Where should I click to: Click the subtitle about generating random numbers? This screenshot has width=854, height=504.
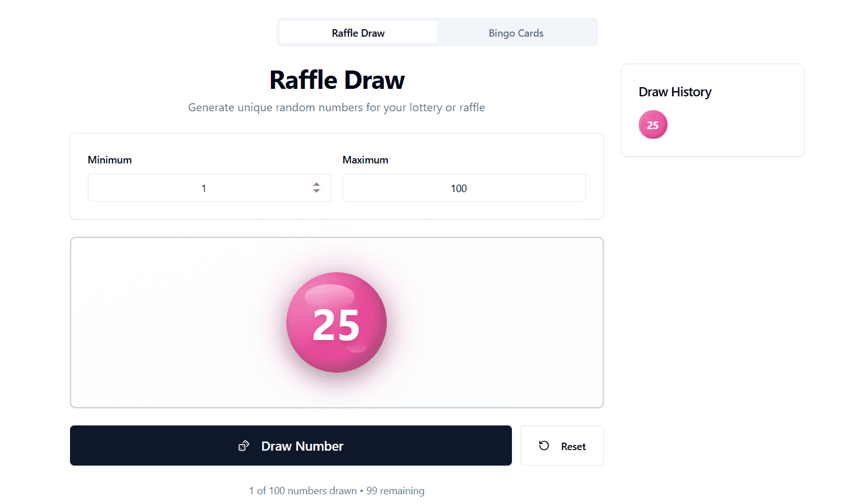tap(337, 107)
